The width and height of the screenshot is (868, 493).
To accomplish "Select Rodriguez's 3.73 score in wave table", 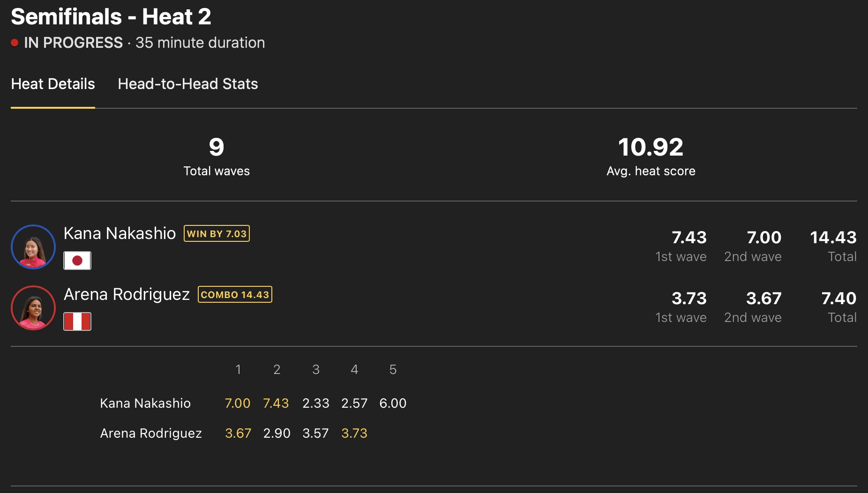I will [x=354, y=433].
